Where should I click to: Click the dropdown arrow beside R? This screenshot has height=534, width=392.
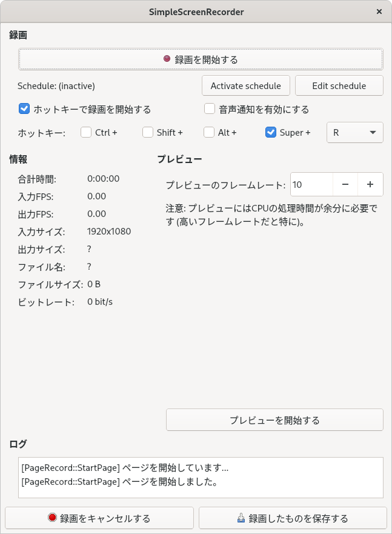click(x=373, y=133)
